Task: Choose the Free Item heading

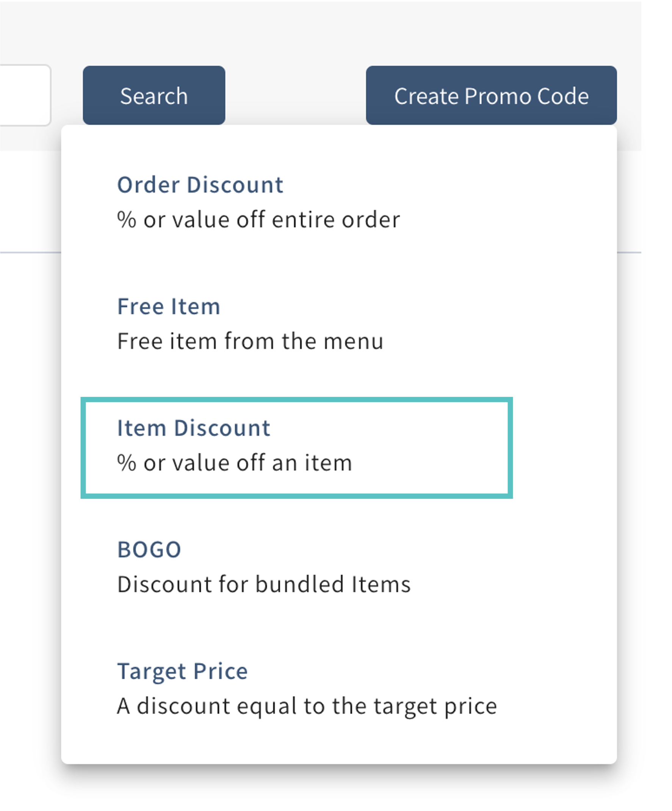Action: tap(168, 306)
